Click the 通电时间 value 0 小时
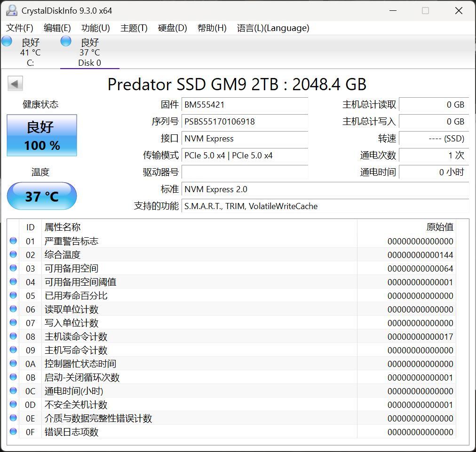Image resolution: width=476 pixels, height=452 pixels. pos(434,172)
